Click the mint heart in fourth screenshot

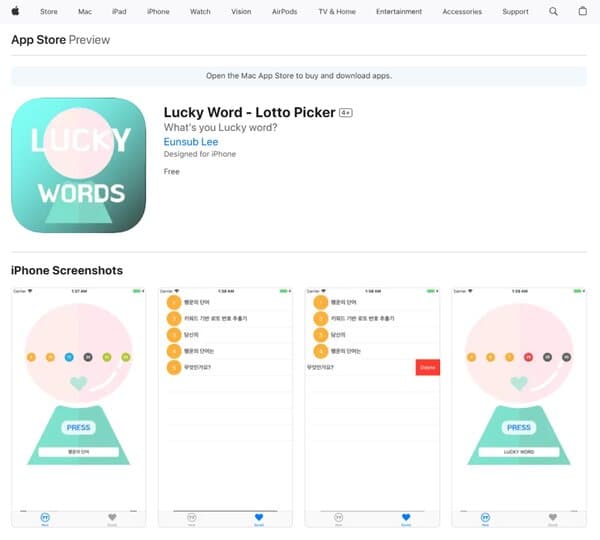click(519, 383)
